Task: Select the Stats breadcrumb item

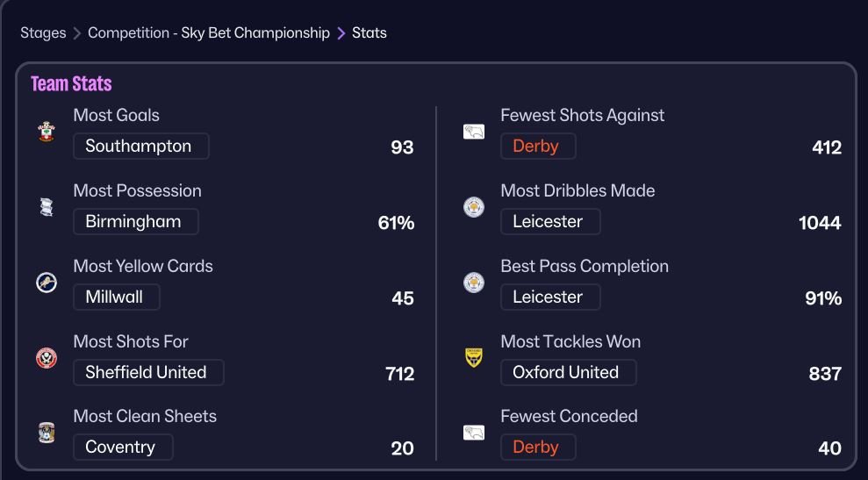Action: pos(369,33)
